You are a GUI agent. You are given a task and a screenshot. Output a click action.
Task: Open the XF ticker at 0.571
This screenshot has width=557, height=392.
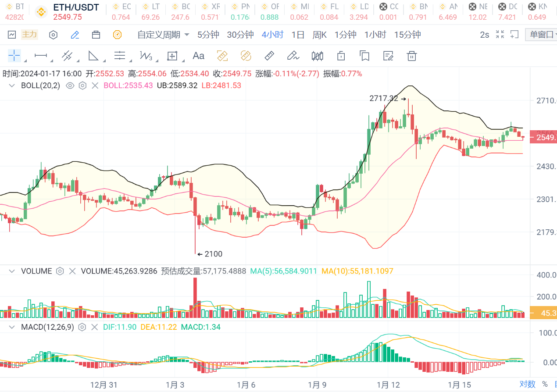(210, 12)
